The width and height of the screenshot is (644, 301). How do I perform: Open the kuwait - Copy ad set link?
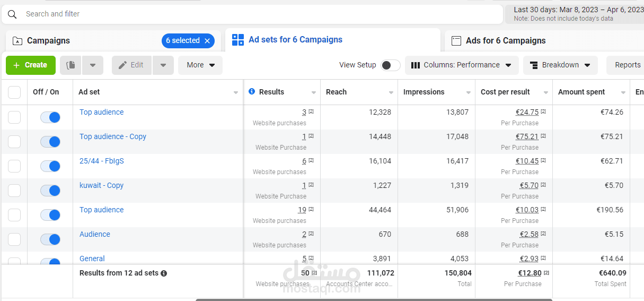coord(101,185)
